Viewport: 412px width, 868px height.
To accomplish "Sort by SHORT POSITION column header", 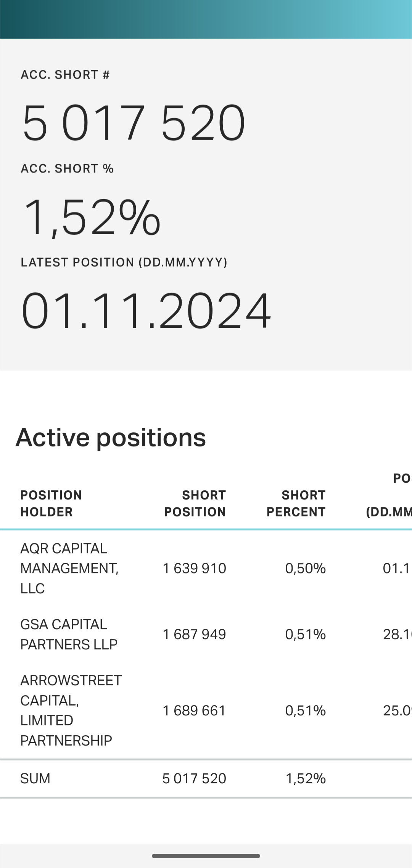I will 195,503.
